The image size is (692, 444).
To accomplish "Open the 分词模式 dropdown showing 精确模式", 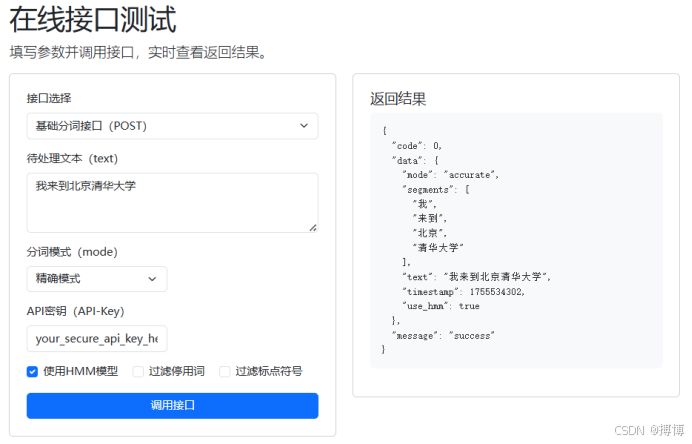I will click(x=97, y=279).
